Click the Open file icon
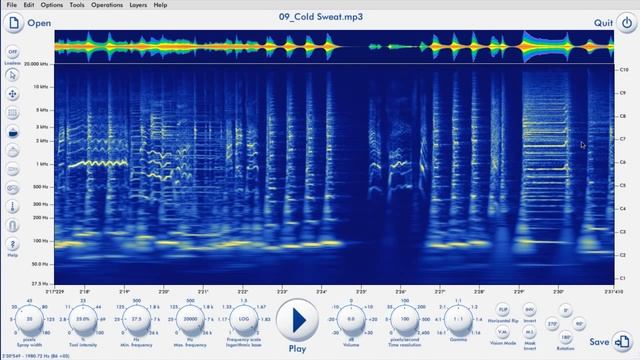Screen dimensions: 640x360 (13, 23)
